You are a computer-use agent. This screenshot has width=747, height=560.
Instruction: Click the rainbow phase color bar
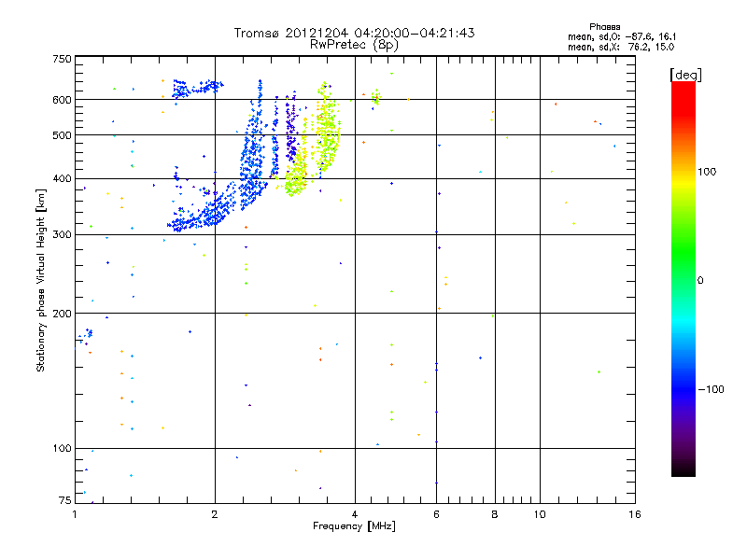(684, 279)
